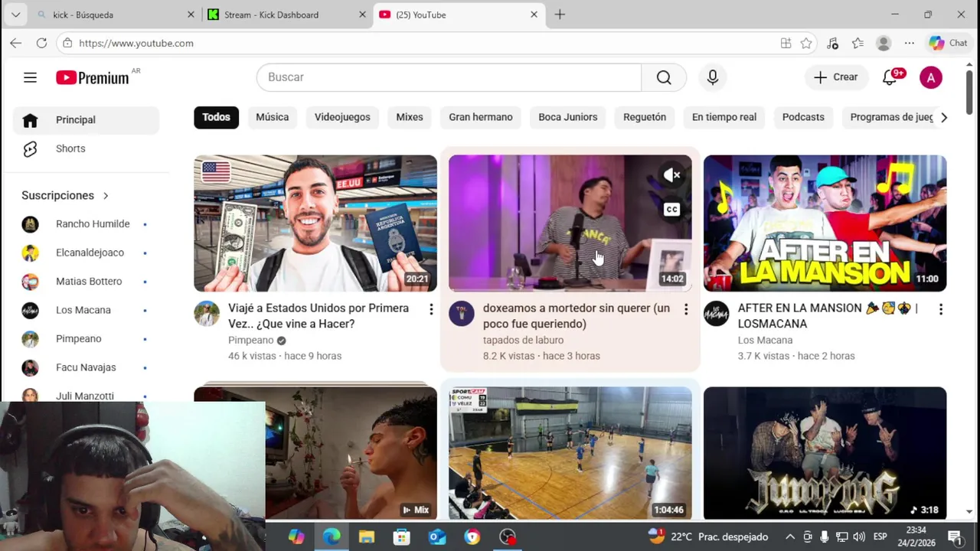Switch to Stream - Kick Dashboard tab
The width and height of the screenshot is (980, 551).
tap(286, 15)
